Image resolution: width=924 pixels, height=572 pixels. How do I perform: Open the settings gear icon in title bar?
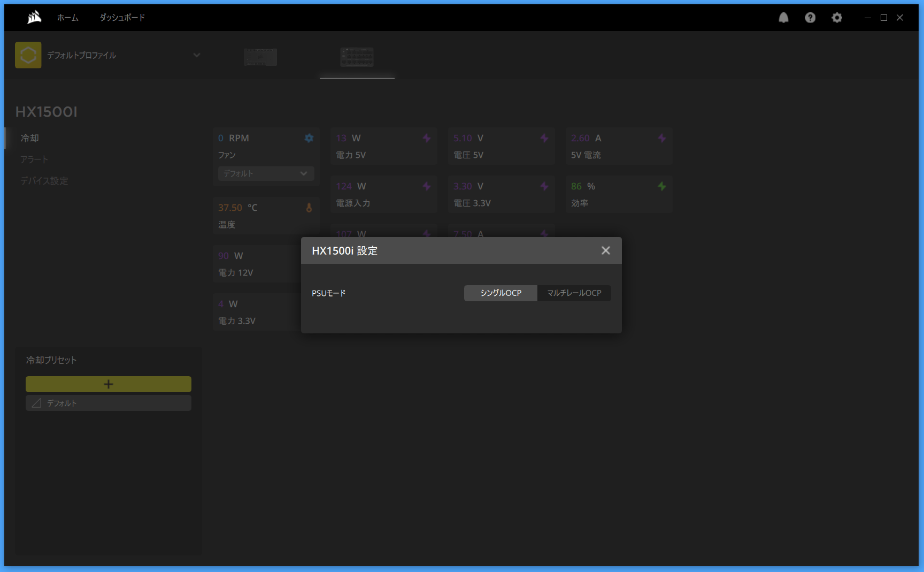pyautogui.click(x=837, y=18)
